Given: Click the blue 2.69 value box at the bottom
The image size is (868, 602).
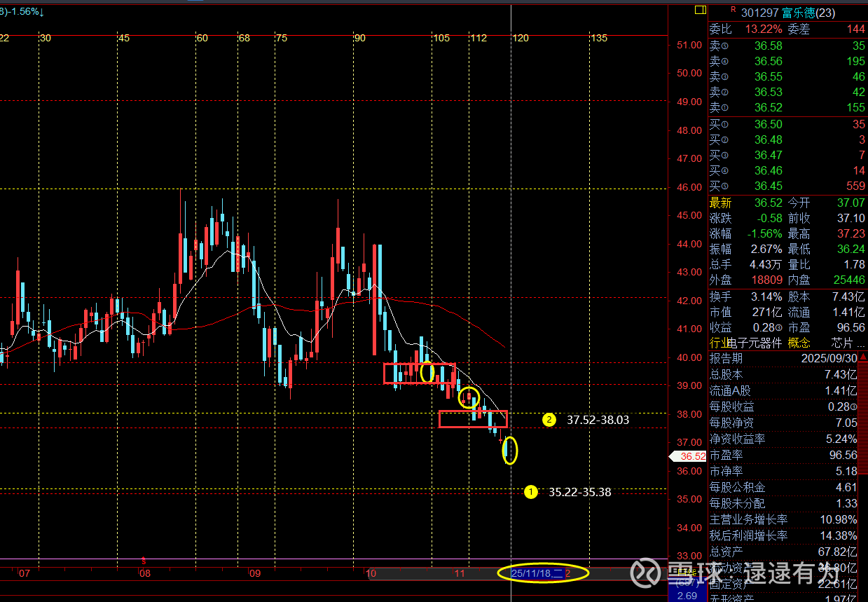Looking at the screenshot, I should 687,596.
